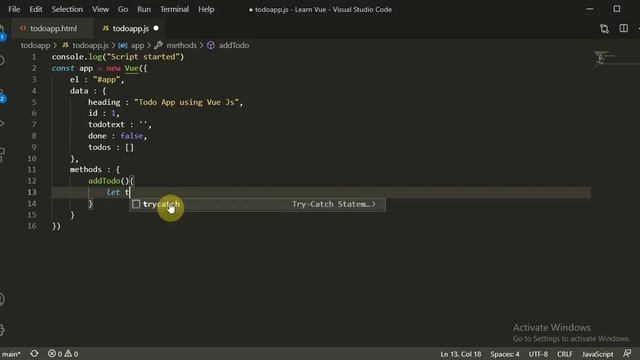Screen dimensions: 640x360
Task: Click JavaScript language mode
Action: [598, 354]
